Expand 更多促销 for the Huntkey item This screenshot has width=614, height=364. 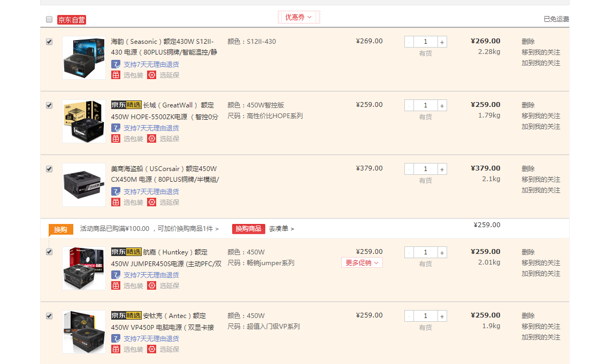pos(362,262)
